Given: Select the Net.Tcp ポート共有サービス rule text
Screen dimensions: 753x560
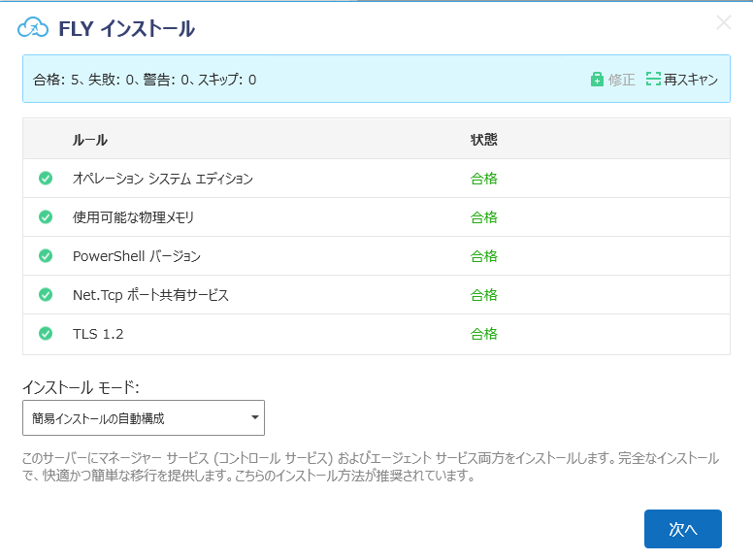Looking at the screenshot, I should pyautogui.click(x=150, y=295).
